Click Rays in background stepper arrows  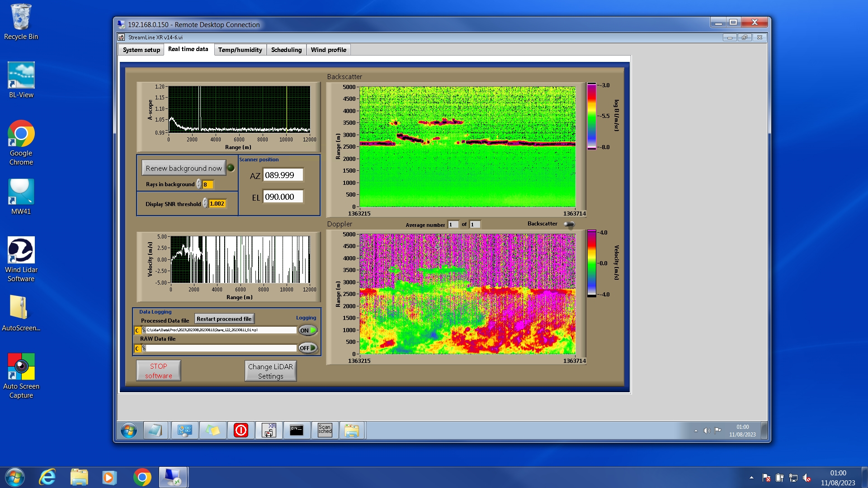[199, 184]
